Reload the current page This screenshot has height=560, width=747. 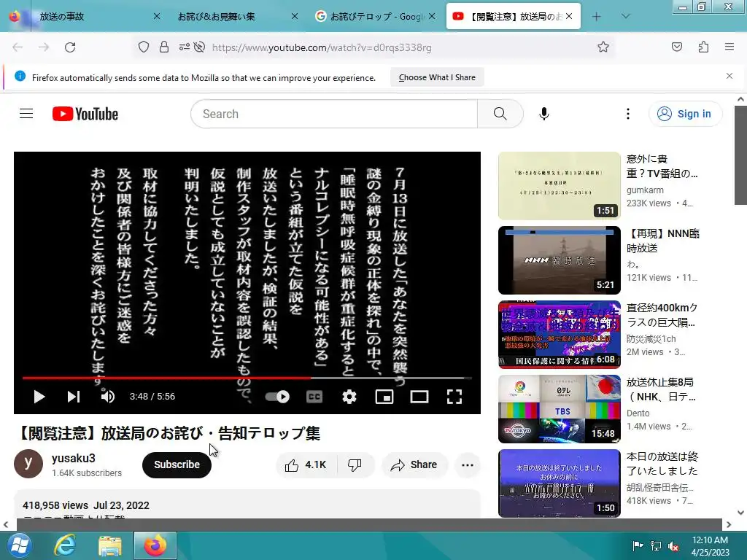coord(70,47)
